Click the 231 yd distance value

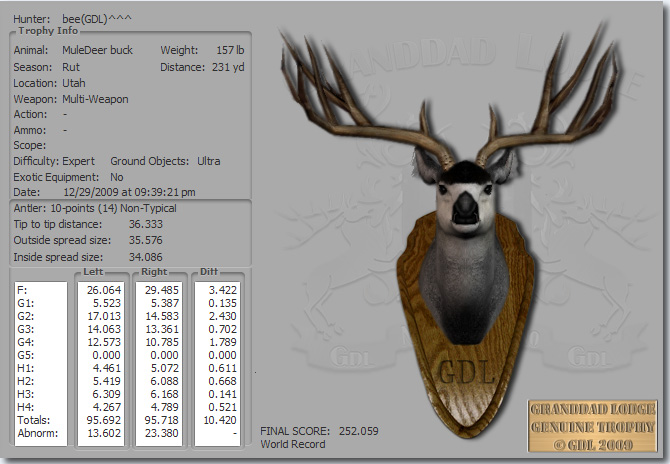coord(226,67)
